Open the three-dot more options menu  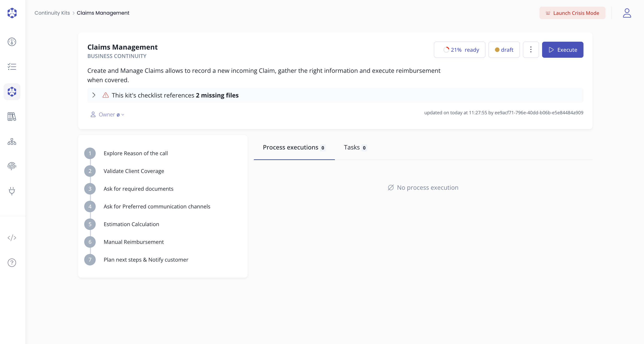tap(531, 50)
